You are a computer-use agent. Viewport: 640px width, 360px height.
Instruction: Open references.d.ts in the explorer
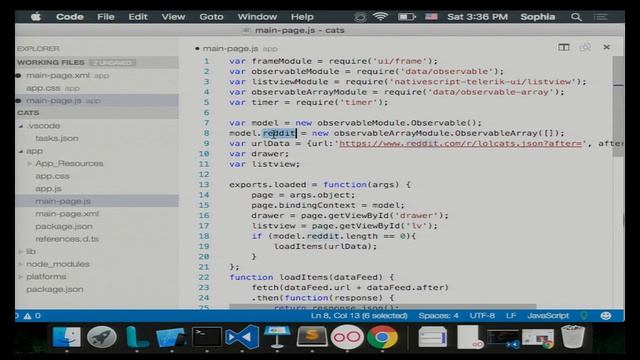click(67, 239)
